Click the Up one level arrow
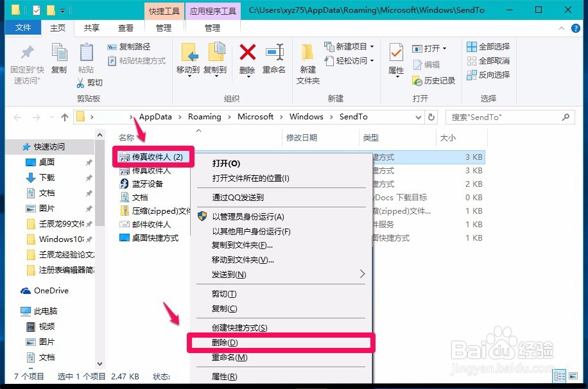Image resolution: width=588 pixels, height=389 pixels. tap(64, 117)
